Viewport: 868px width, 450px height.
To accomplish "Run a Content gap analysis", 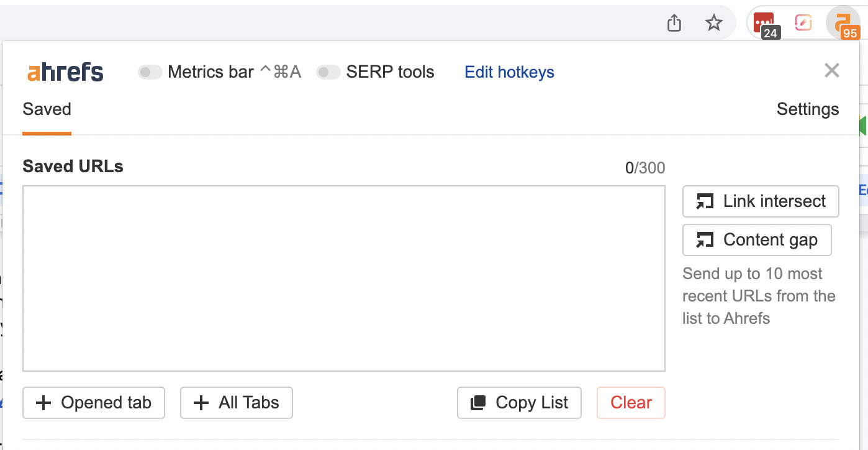I will (x=756, y=239).
